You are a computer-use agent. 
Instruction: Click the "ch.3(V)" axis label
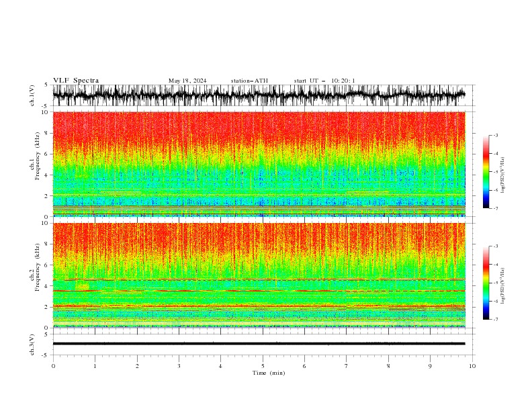tap(32, 345)
